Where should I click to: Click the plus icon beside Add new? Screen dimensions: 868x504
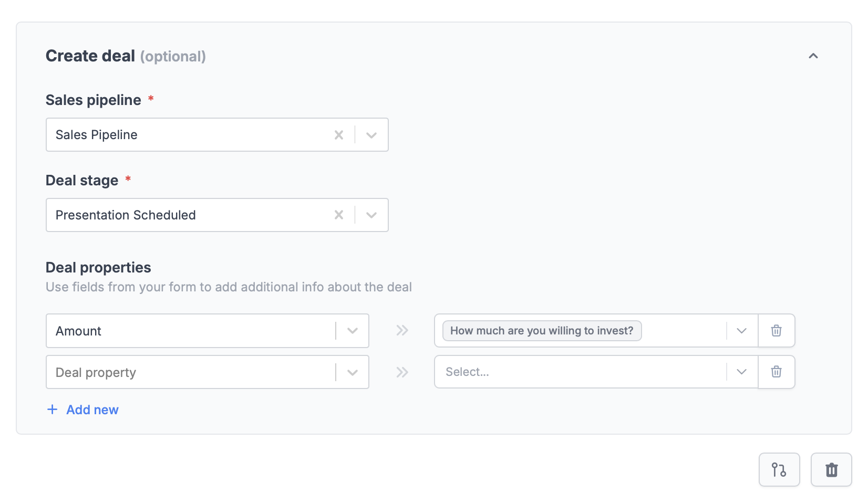52,409
